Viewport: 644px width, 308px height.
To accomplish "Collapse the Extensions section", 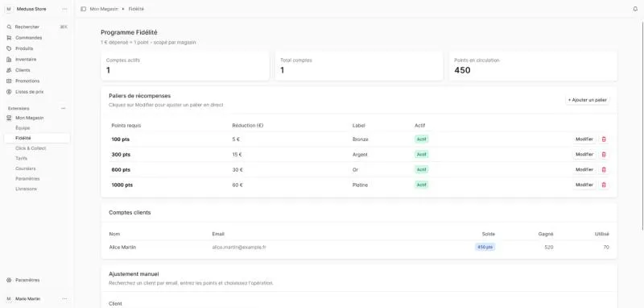I will tap(64, 109).
